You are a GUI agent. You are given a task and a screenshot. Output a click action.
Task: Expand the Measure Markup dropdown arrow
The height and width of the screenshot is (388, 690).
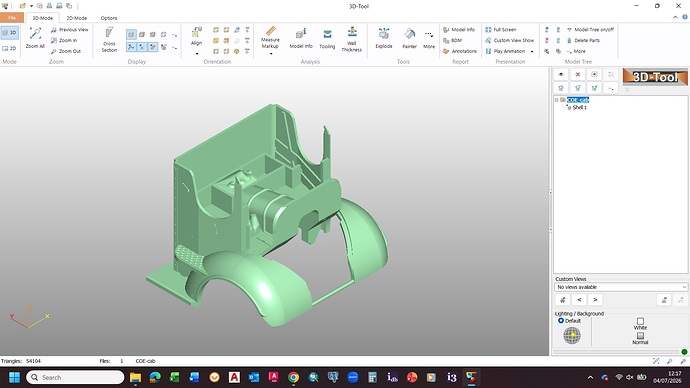click(271, 54)
